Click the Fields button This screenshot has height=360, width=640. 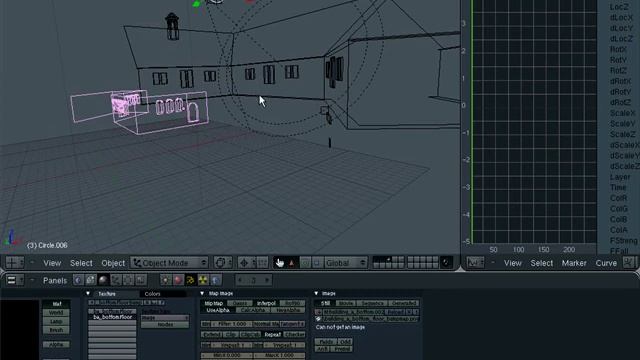point(326,342)
